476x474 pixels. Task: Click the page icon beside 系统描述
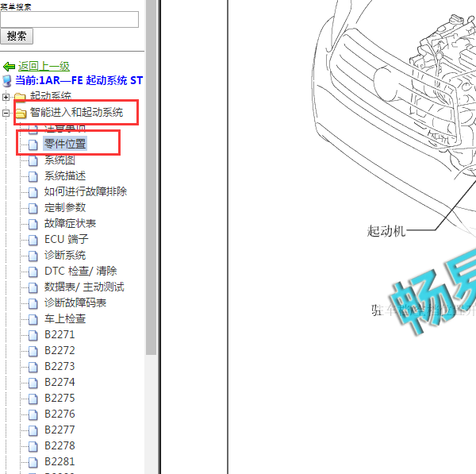pos(33,176)
